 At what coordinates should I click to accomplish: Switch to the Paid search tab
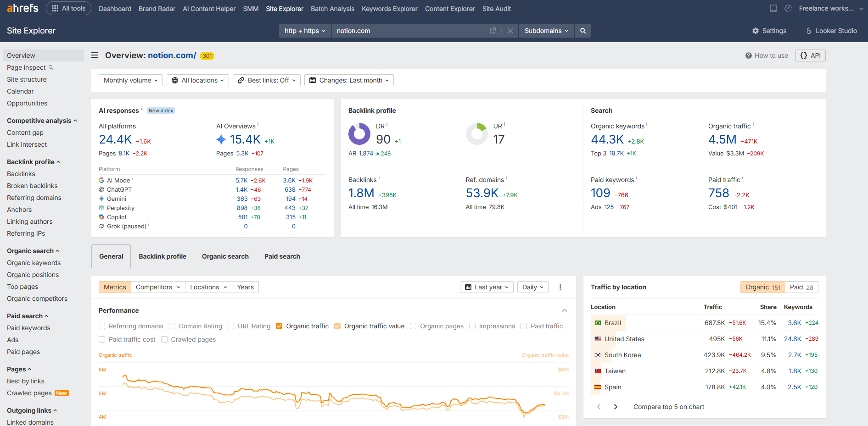click(282, 256)
